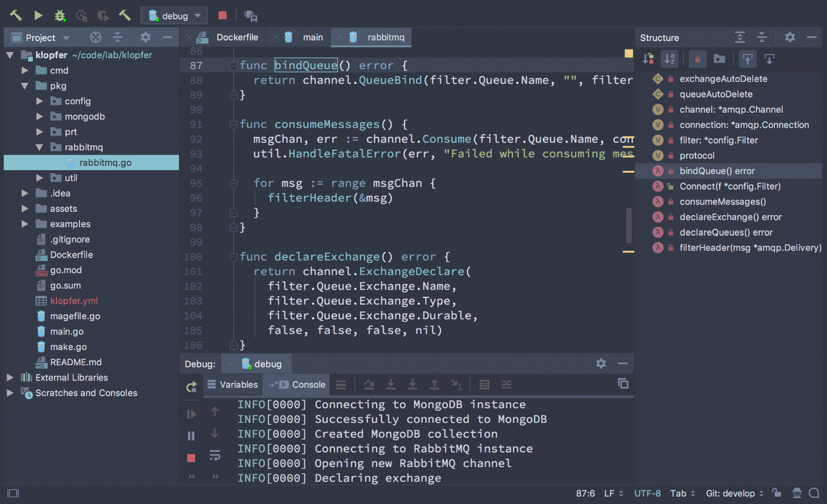Toggle Sort Alphabetically in Structure toolbar

(669, 59)
